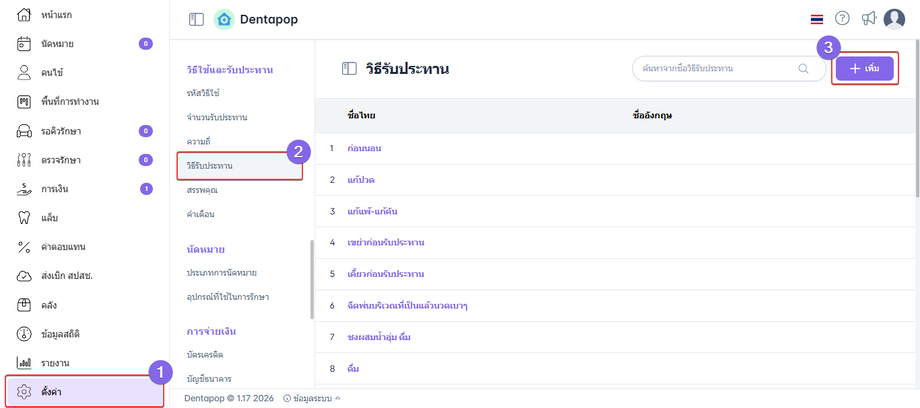Screen dimensions: 920x408
Task: Open the แก้ปวด entry link
Action: click(360, 180)
